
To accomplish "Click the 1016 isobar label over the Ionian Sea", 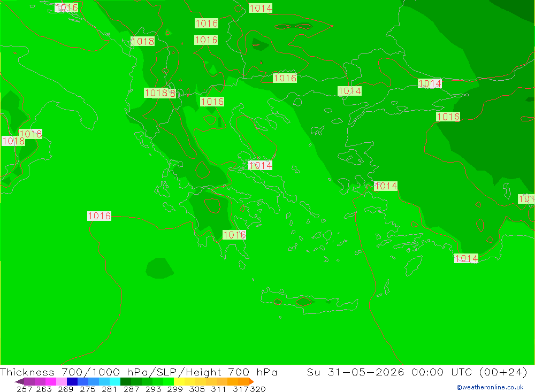I will 99,216.
